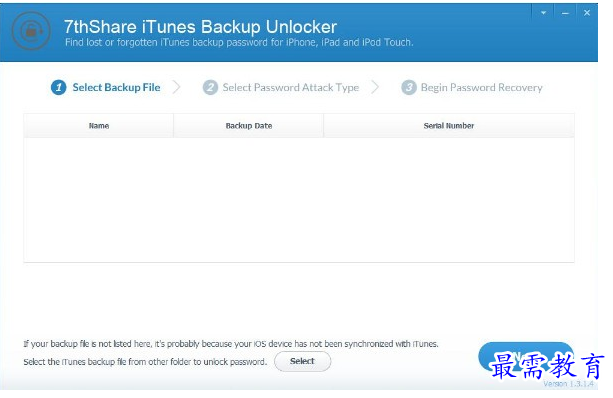Viewport: 613px width, 398px height.
Task: Click the version number text at bottom
Action: click(568, 384)
